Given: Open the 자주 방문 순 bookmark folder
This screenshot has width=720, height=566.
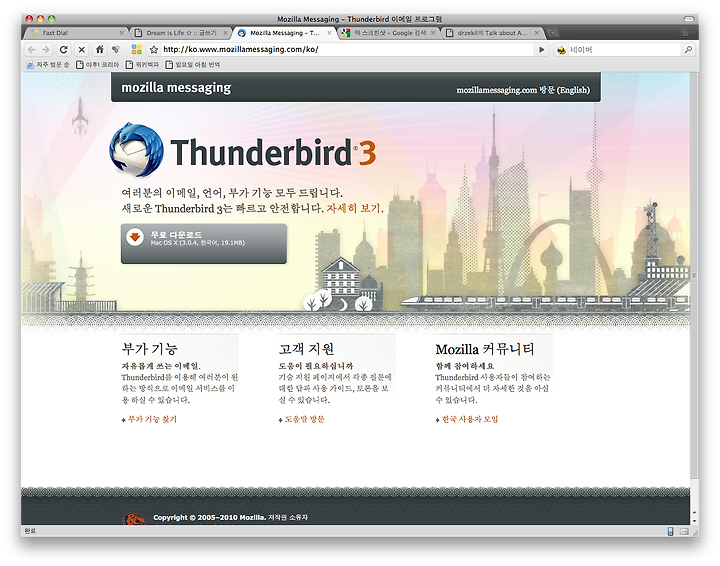Looking at the screenshot, I should (x=48, y=65).
